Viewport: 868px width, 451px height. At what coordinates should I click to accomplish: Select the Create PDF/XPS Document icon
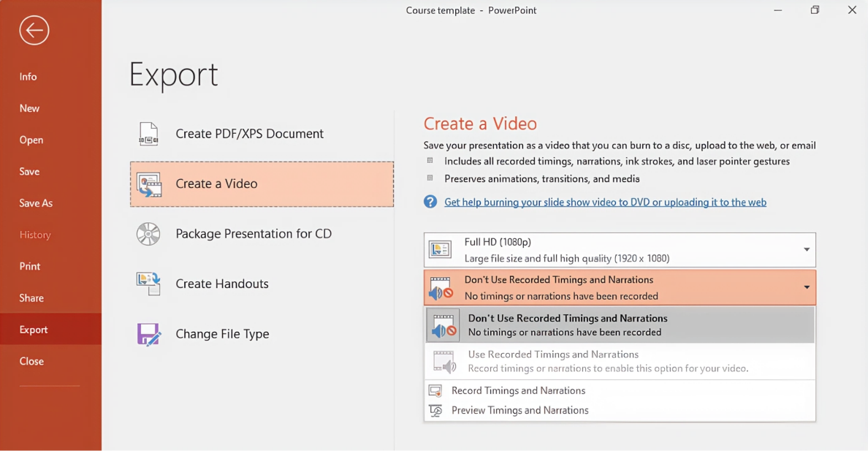[149, 134]
